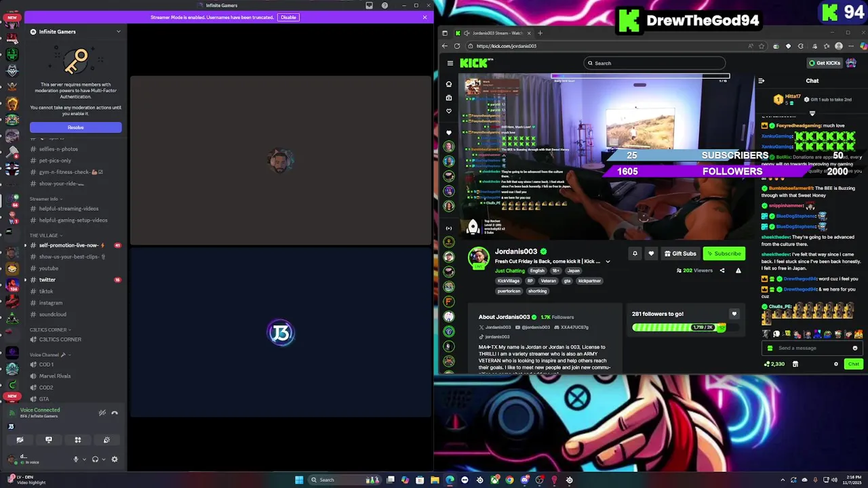Collapse the C3LTICS CORNER category
The width and height of the screenshot is (868, 488).
[x=50, y=329]
